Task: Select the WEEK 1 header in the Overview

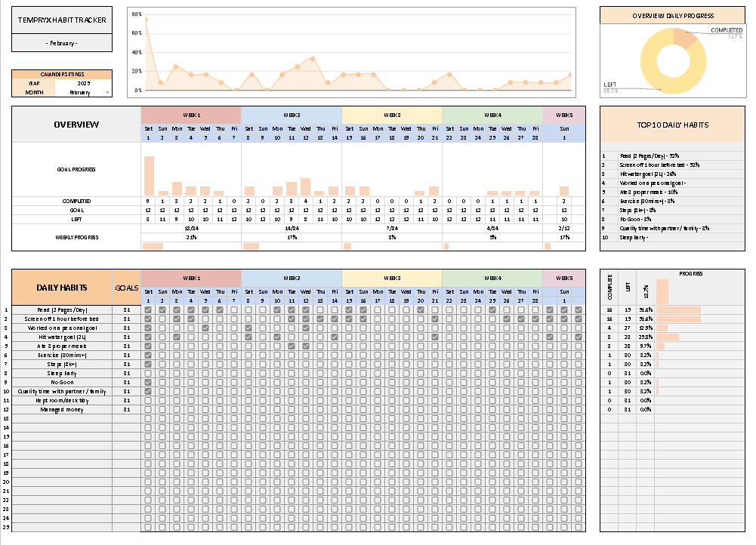Action: point(190,115)
